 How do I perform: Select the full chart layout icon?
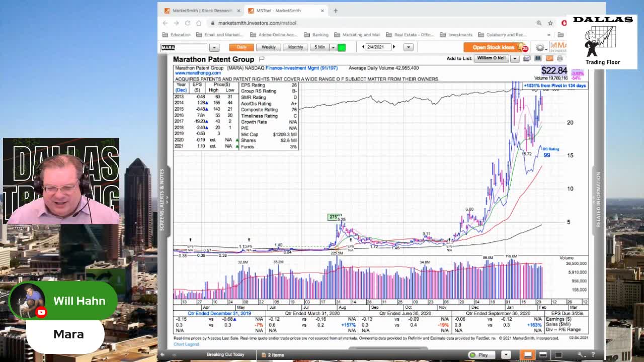point(558,354)
